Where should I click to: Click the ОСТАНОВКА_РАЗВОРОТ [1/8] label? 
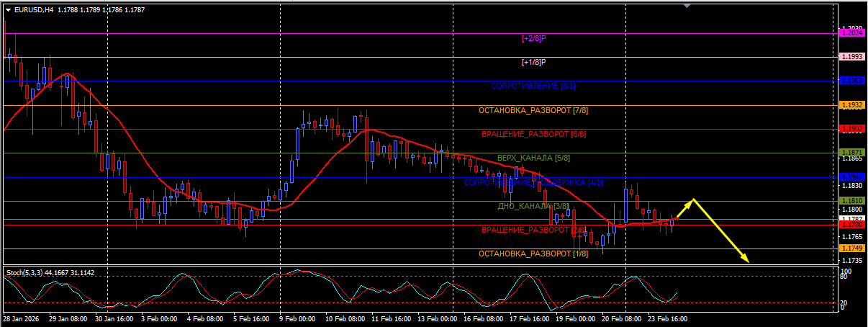pyautogui.click(x=533, y=254)
